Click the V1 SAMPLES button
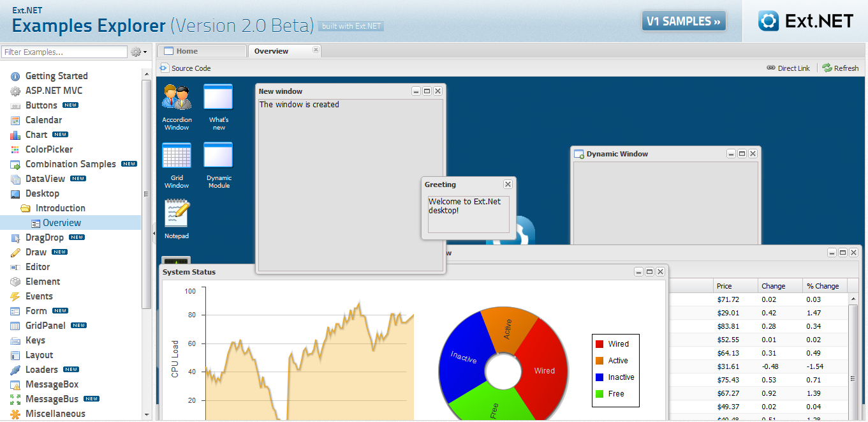868x422 pixels. coord(684,21)
